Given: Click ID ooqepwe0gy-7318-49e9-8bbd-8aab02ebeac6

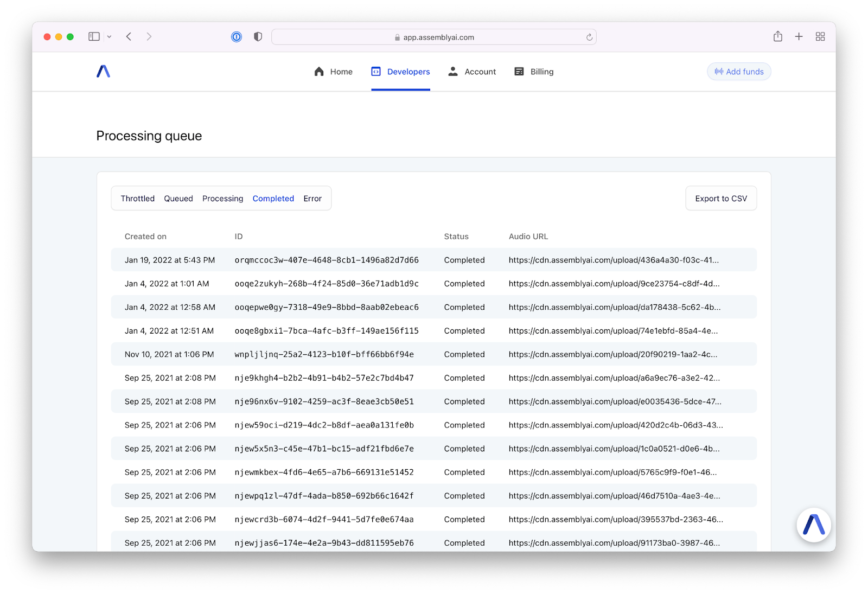Looking at the screenshot, I should [327, 307].
